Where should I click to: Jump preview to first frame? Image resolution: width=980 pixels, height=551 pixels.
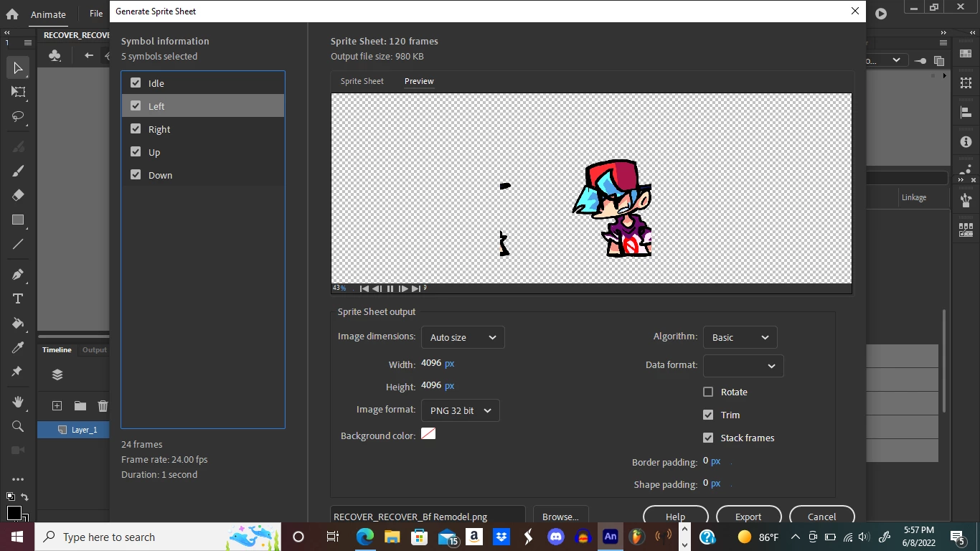click(x=364, y=288)
